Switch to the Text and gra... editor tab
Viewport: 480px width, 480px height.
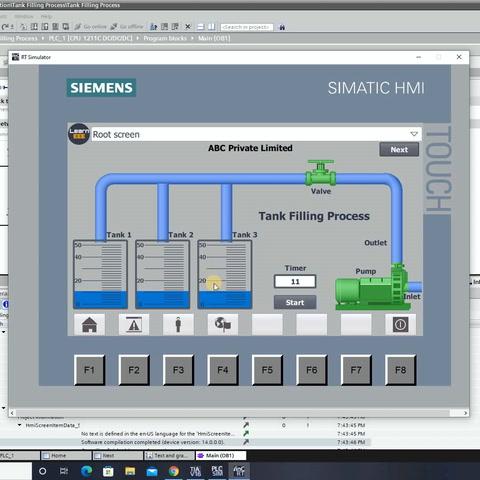pos(169,455)
